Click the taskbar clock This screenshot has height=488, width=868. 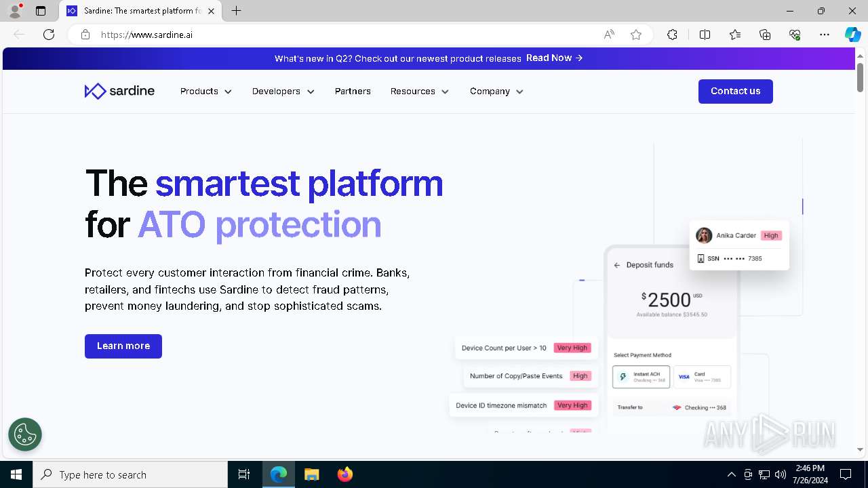pos(810,474)
